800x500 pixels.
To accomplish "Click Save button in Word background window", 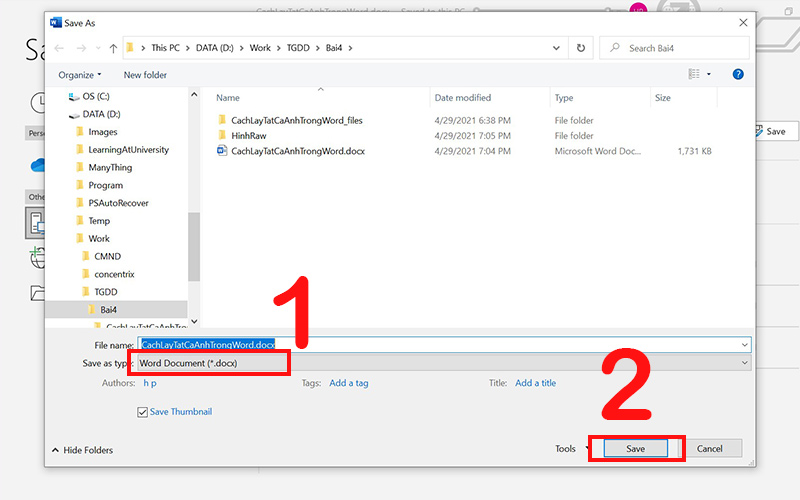I will point(776,132).
